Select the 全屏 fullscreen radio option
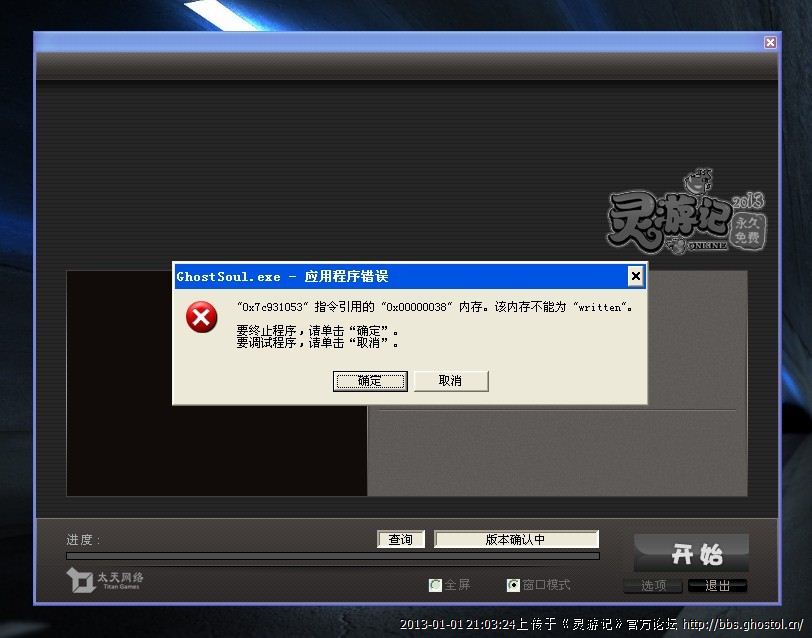The height and width of the screenshot is (638, 812). pos(435,585)
